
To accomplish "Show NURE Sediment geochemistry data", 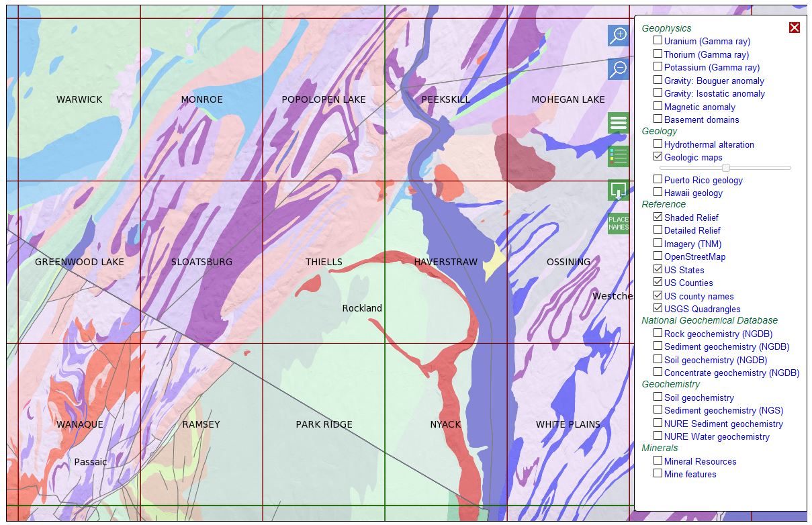I will pyautogui.click(x=657, y=422).
